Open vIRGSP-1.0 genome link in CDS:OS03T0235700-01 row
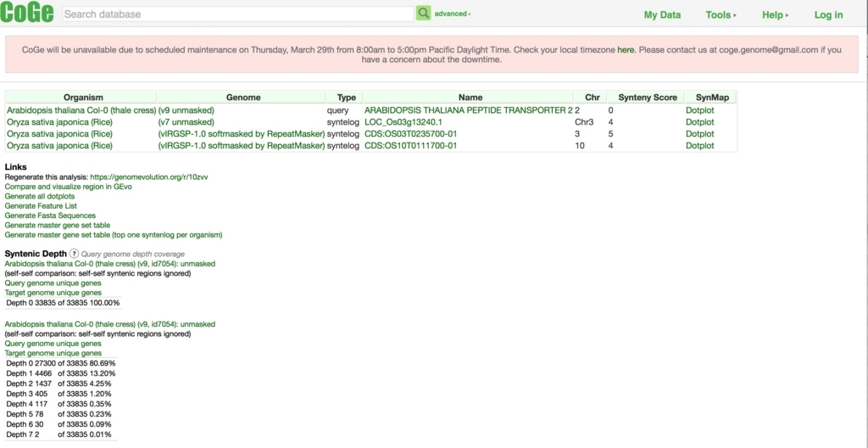868x448 pixels. coord(242,133)
